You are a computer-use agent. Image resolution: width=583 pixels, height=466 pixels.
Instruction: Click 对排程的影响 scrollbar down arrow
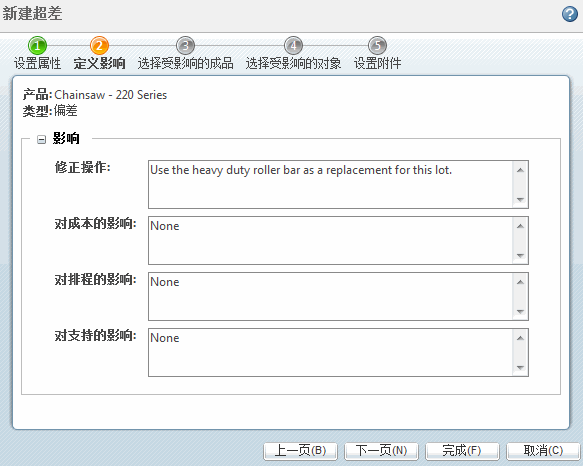point(520,312)
